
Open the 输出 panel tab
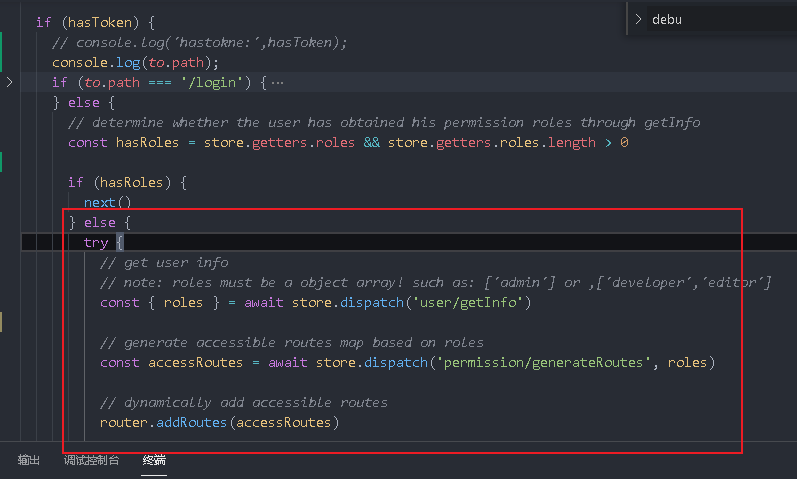pos(28,460)
